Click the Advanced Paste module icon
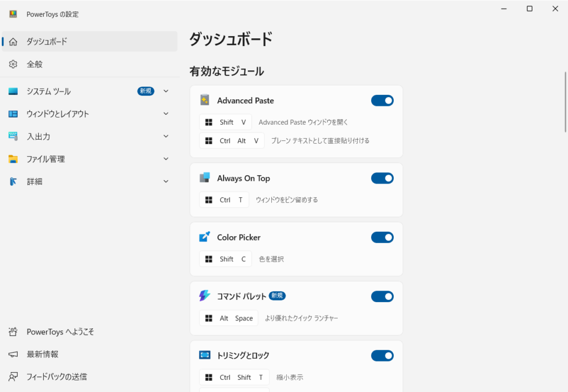This screenshot has width=568, height=392. [205, 100]
